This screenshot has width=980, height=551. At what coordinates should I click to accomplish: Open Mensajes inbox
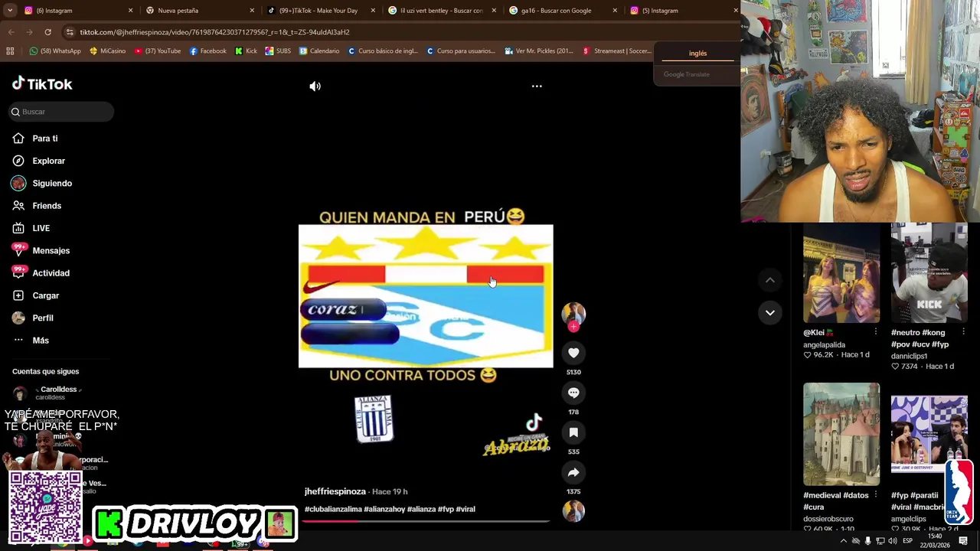tap(51, 250)
